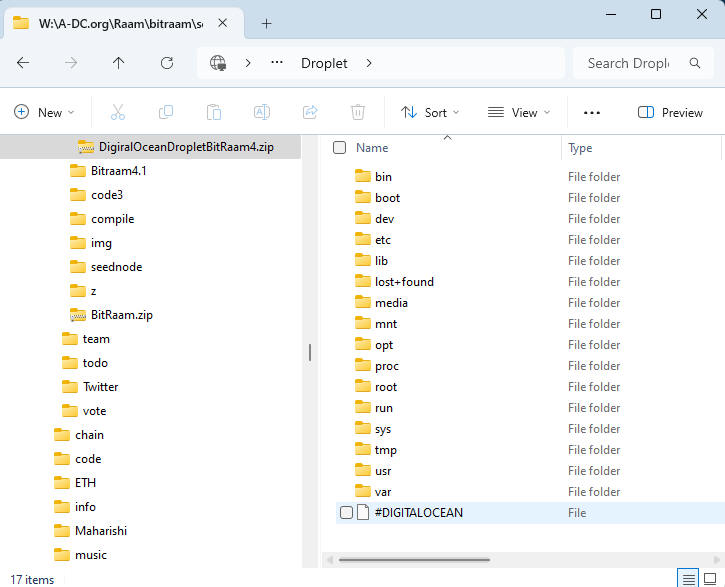Click the horizontal scrollbar thumb
This screenshot has height=587, width=725.
coord(414,560)
